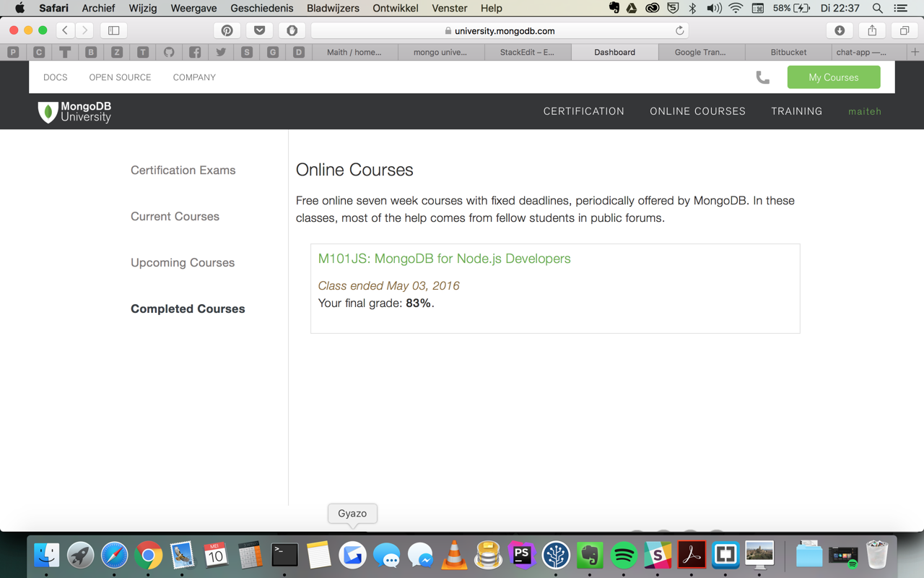This screenshot has width=924, height=578.
Task: Launch VLC from the Dock
Action: (x=454, y=555)
